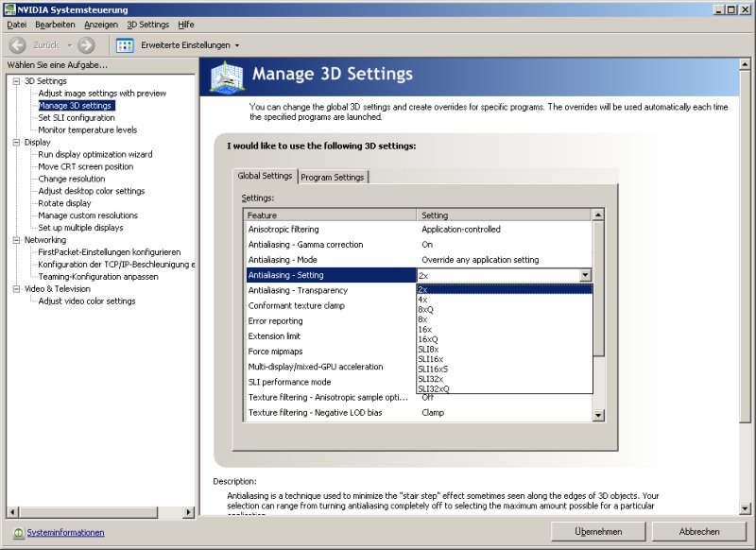This screenshot has height=550, width=756.
Task: Select the Error reporting row
Action: click(331, 321)
